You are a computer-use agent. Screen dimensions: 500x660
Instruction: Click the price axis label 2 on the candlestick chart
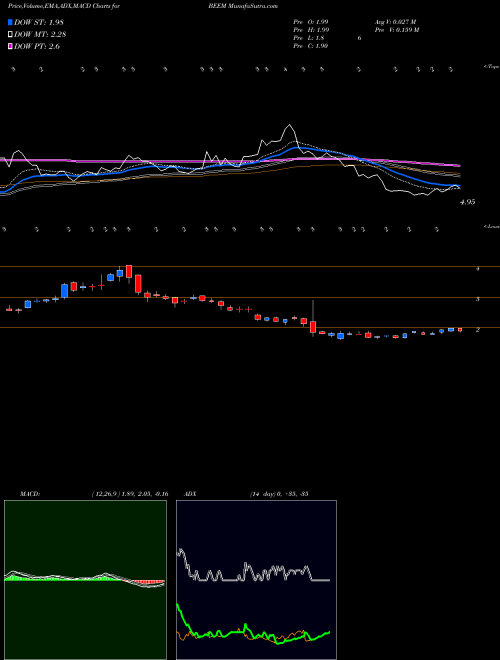477,330
